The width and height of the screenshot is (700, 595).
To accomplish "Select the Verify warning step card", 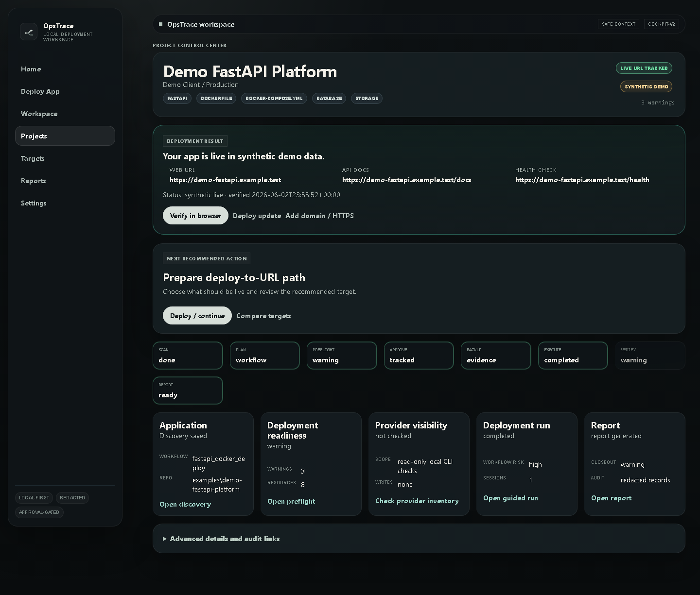I will 650,356.
